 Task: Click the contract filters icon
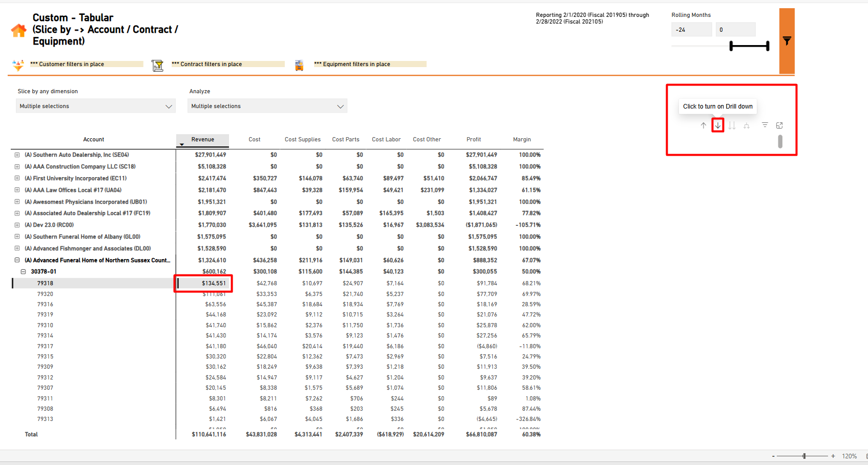tap(157, 66)
